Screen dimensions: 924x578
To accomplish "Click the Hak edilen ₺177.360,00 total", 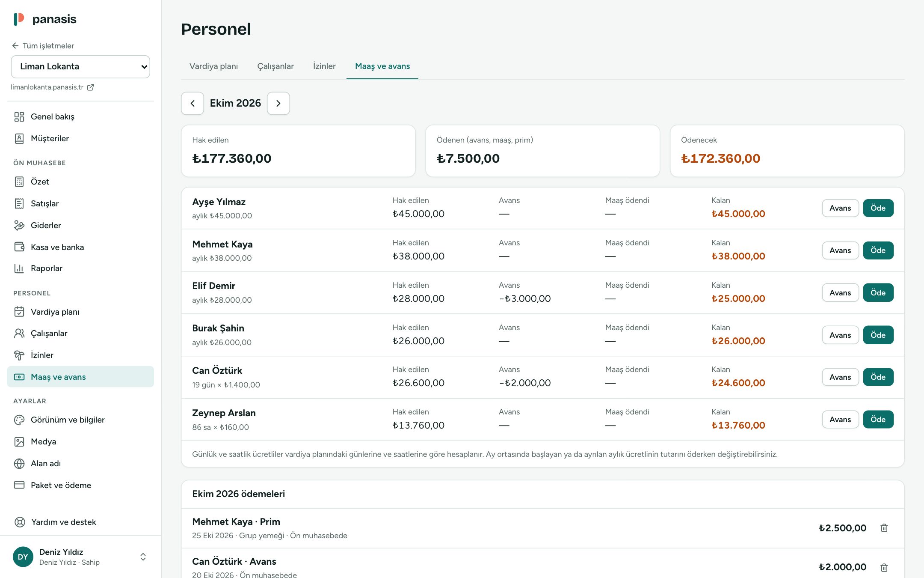I will [232, 158].
